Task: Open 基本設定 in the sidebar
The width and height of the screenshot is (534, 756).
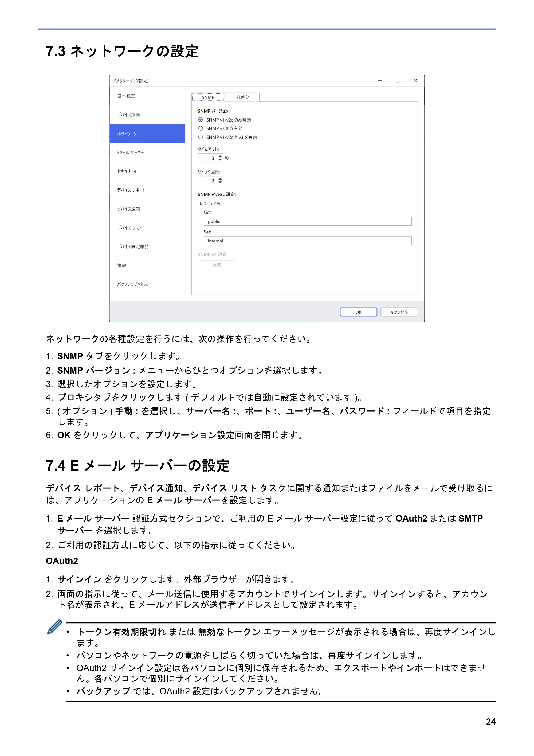Action: (x=147, y=96)
